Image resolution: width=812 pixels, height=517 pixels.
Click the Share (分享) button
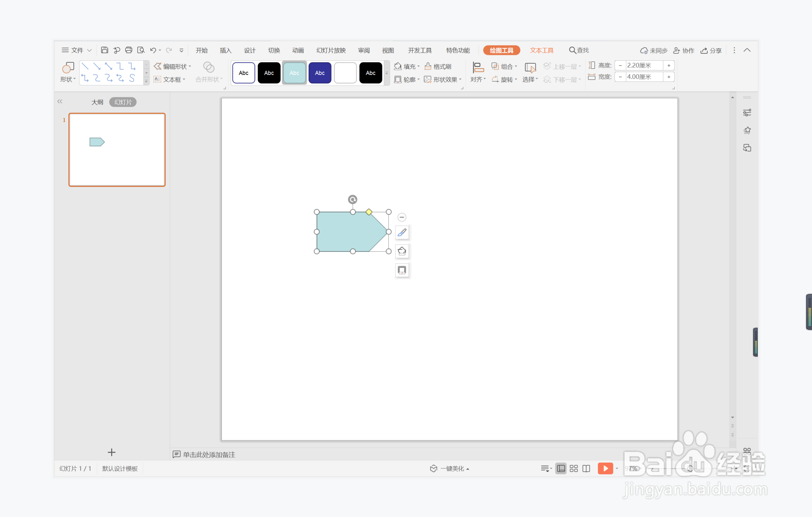point(711,51)
